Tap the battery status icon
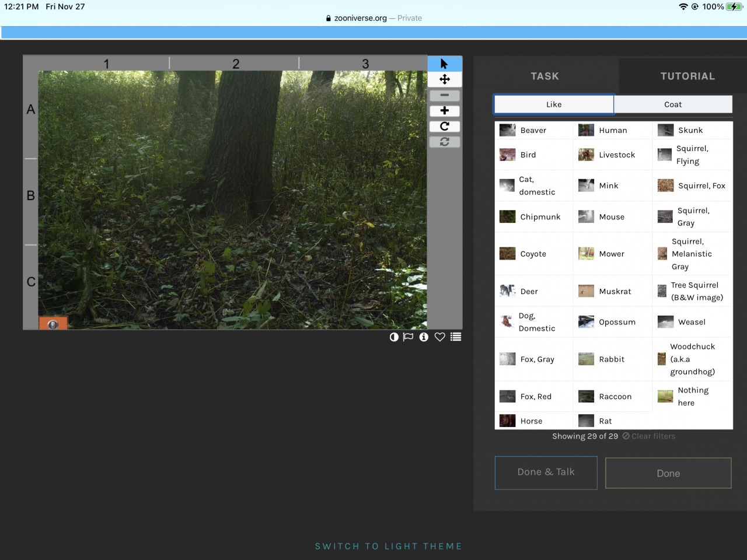This screenshot has width=747, height=560. pyautogui.click(x=735, y=7)
